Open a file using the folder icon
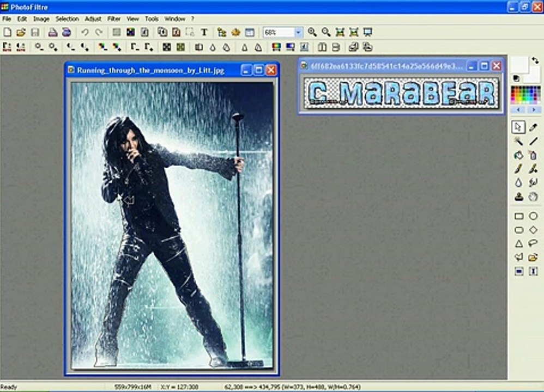Screen dimensions: 544x392 pos(21,32)
